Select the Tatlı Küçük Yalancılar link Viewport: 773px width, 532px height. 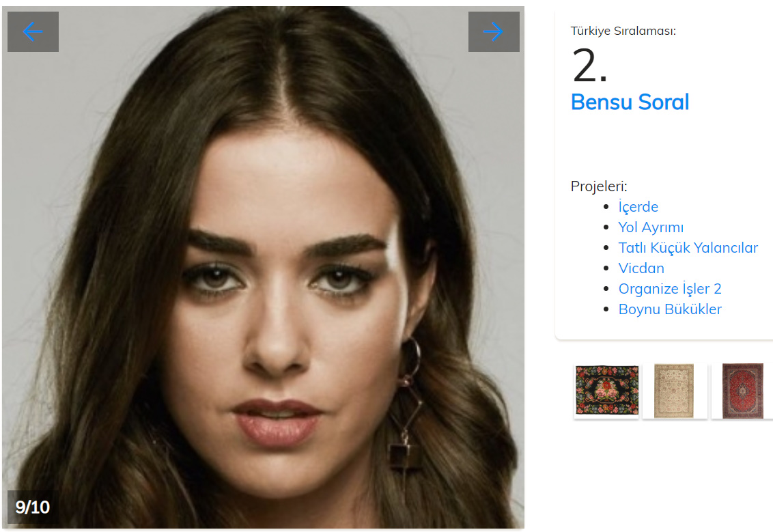coord(688,247)
